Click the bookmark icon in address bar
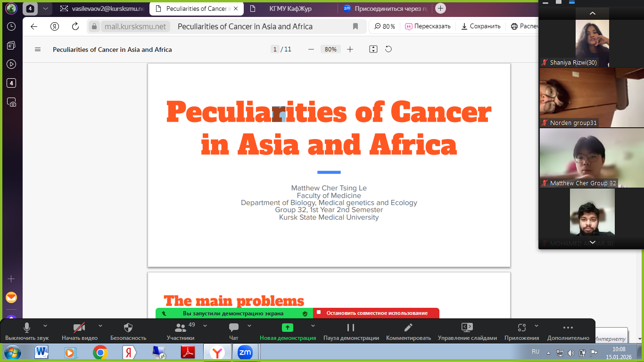644x362 pixels. pyautogui.click(x=355, y=26)
